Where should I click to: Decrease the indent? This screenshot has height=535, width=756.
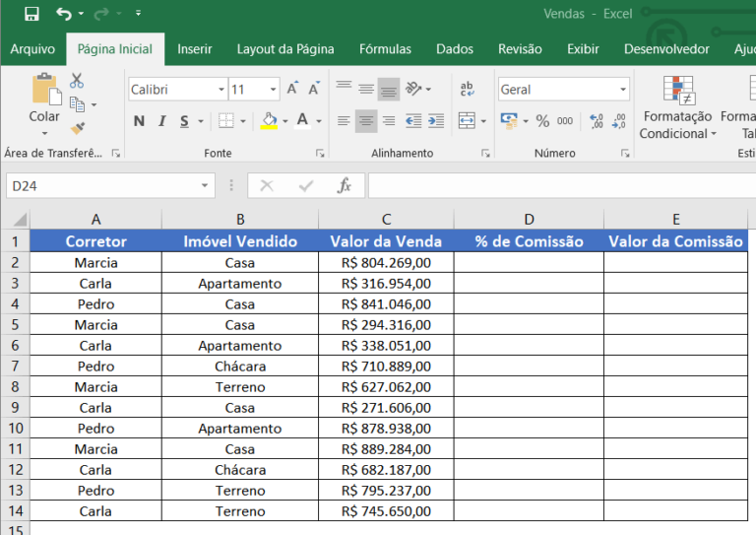[413, 121]
